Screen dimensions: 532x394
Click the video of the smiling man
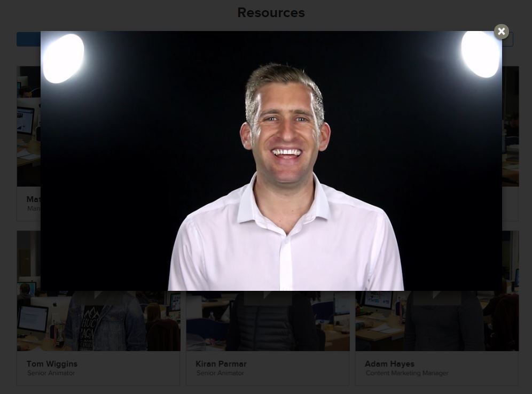(271, 161)
